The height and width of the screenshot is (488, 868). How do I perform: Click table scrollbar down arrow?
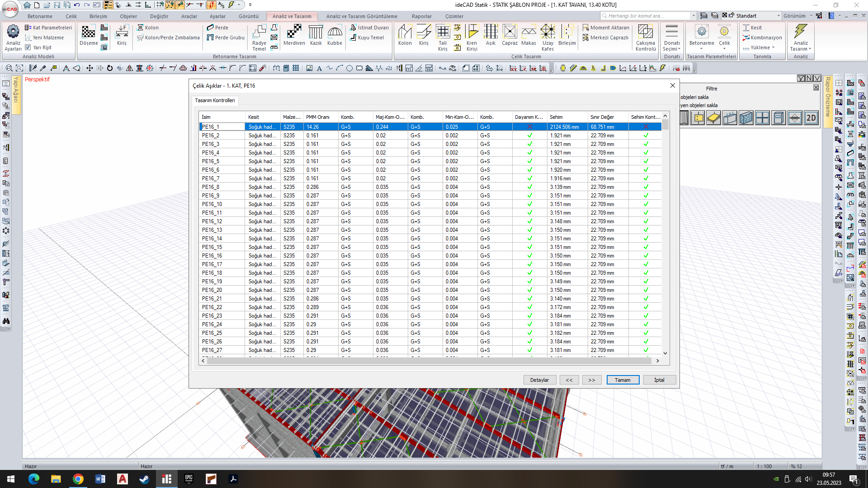pos(665,353)
